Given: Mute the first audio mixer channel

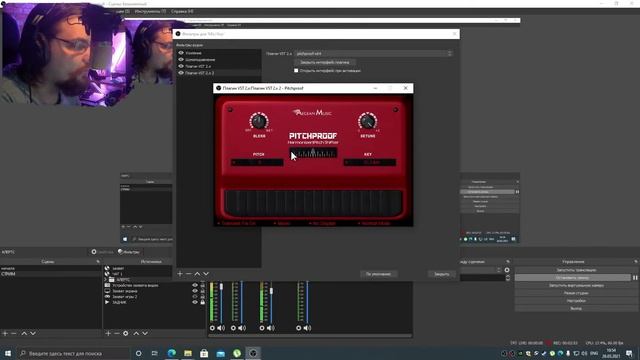Looking at the screenshot, I should click(221, 328).
